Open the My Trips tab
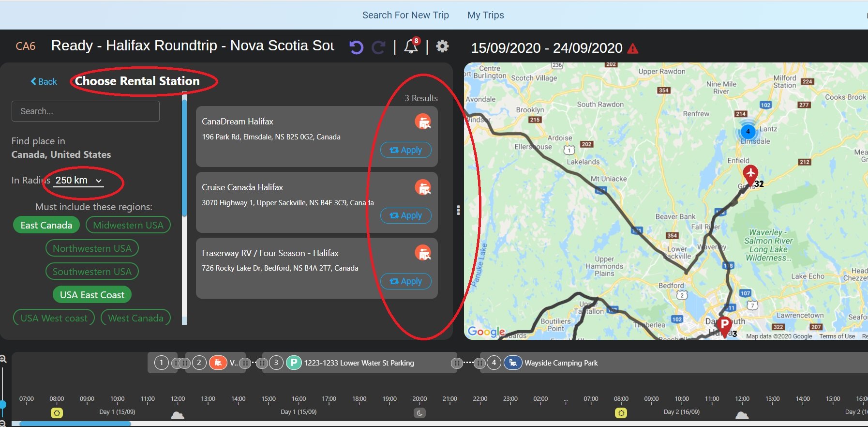This screenshot has height=427, width=868. pyautogui.click(x=485, y=15)
